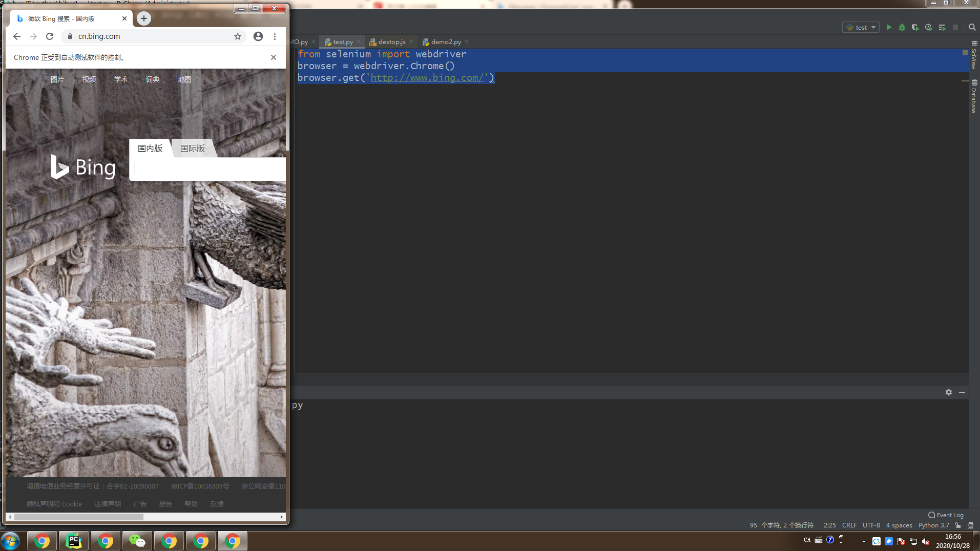Open the 帮助 footer link

pos(191,504)
